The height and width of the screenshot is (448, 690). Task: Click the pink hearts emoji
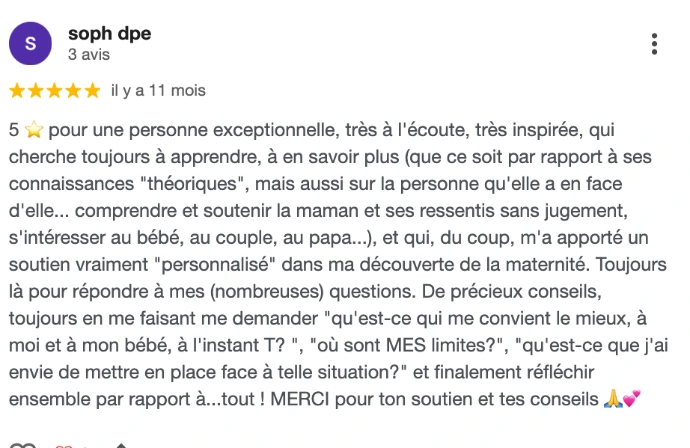632,399
